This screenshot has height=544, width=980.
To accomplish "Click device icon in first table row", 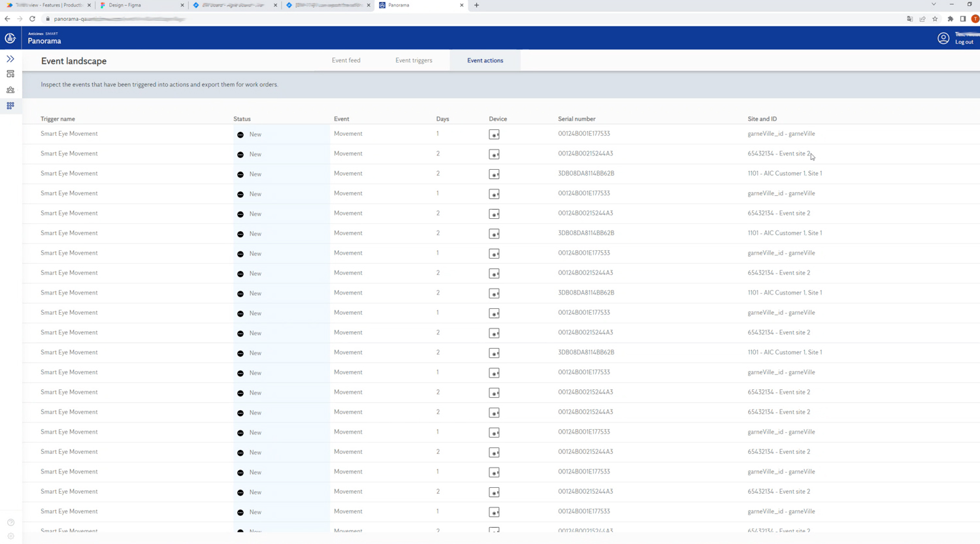I will click(x=494, y=135).
